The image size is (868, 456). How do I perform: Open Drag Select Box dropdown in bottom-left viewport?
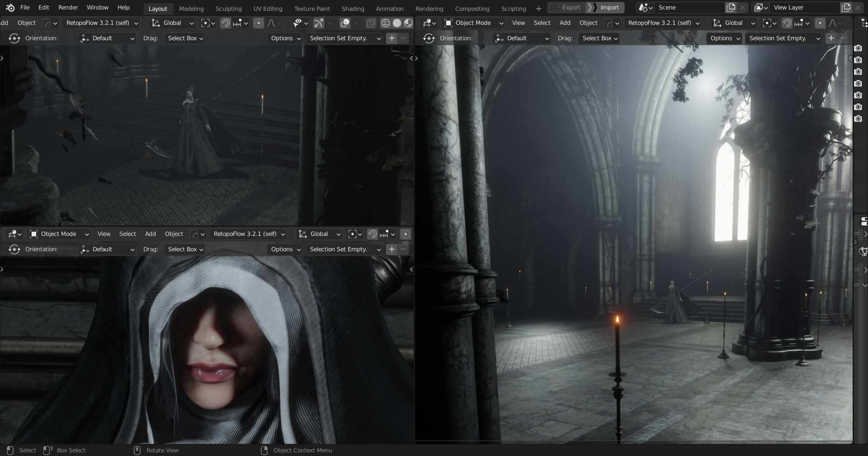pos(185,249)
